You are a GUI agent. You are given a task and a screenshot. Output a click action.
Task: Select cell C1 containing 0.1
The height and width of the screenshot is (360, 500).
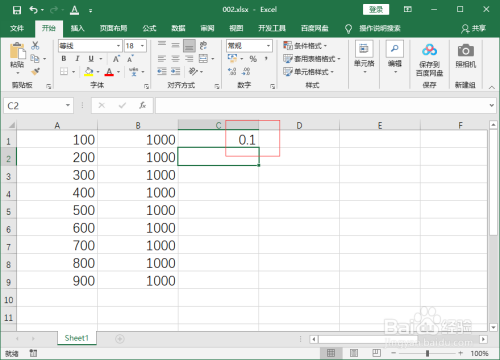(218, 139)
